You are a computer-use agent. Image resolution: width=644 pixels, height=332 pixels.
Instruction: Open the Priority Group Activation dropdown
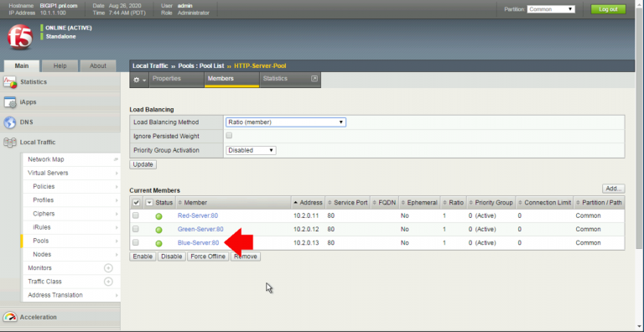click(x=251, y=150)
